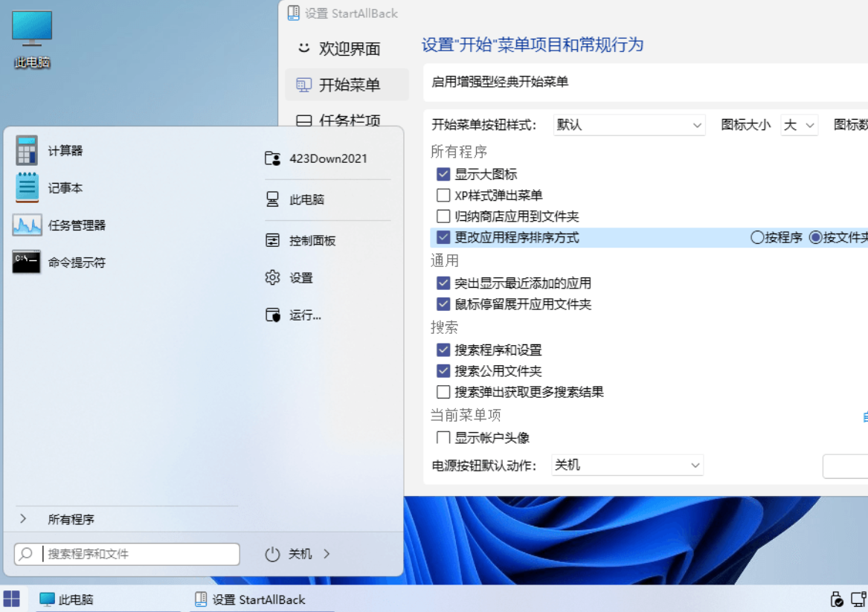The image size is (868, 612).
Task: Uncheck 显示大图标 under 所有程序
Action: (x=443, y=173)
